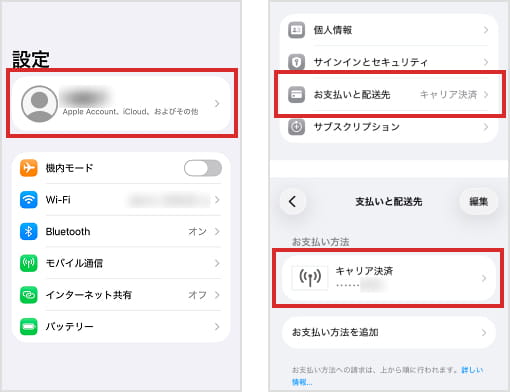The image size is (510, 392).
Task: Open Wi-Fi row chevron
Action: point(217,200)
